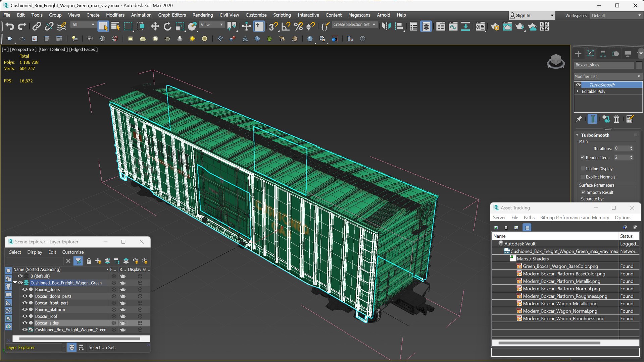Remove modifier from the stack trash icon
Viewport: 644px width, 362px height.
click(x=616, y=119)
